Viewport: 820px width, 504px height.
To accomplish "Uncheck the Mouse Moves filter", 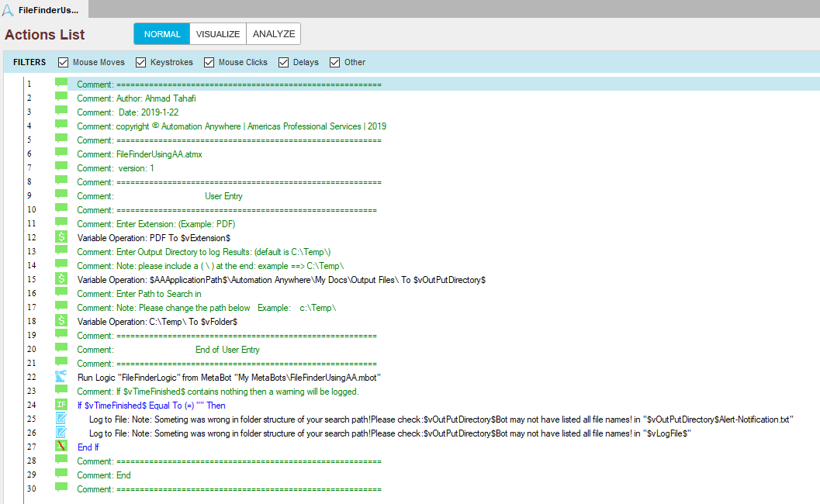I will [64, 62].
